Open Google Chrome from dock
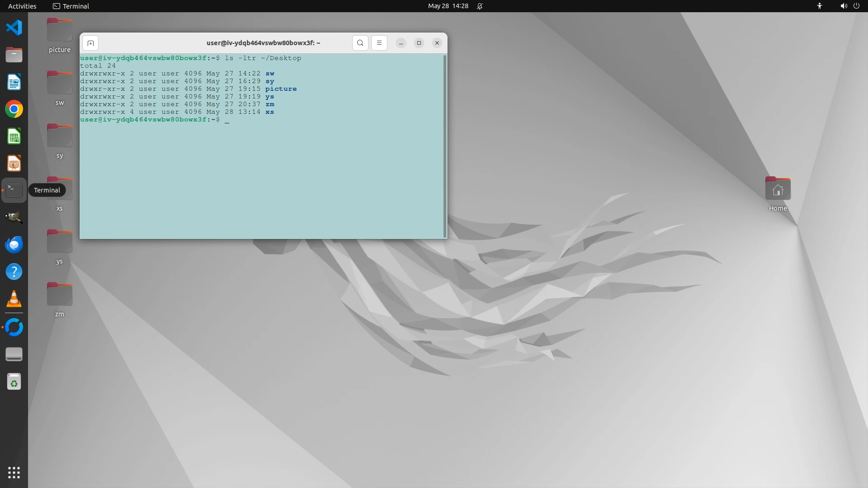The width and height of the screenshot is (868, 488). coord(14,109)
